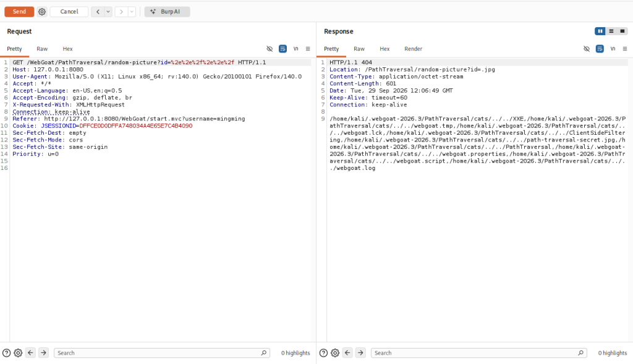Select the Pretty tab in Request panel

pyautogui.click(x=15, y=49)
